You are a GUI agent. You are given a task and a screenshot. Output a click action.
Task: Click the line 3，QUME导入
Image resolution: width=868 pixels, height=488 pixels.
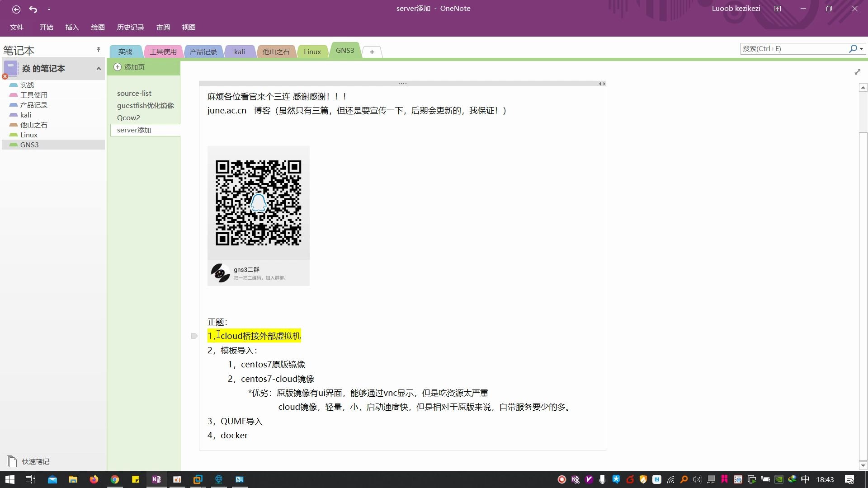click(x=235, y=422)
